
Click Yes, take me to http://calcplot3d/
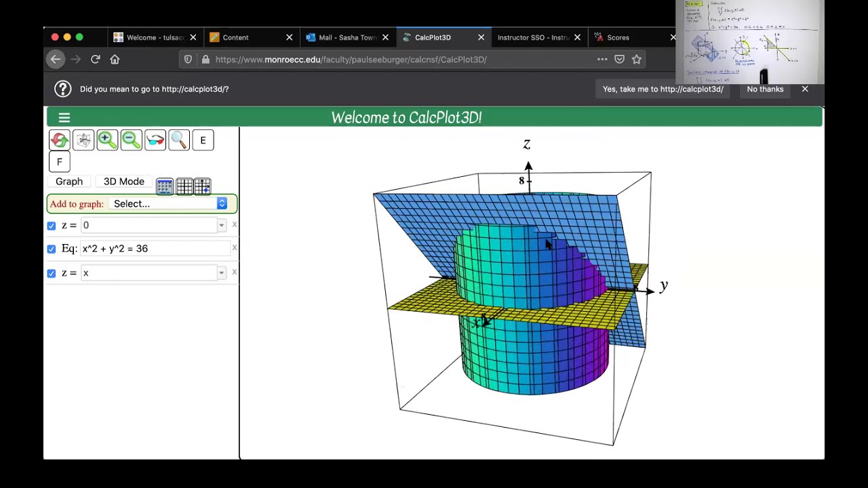[x=663, y=89]
